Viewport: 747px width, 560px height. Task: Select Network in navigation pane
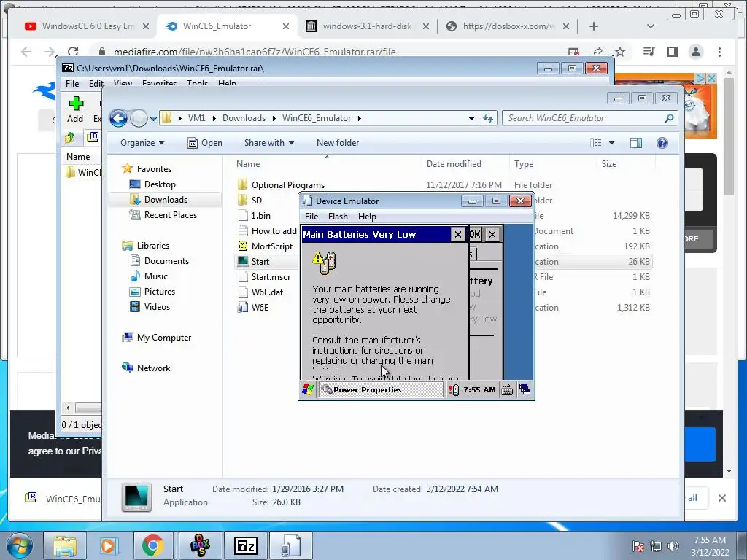point(153,368)
